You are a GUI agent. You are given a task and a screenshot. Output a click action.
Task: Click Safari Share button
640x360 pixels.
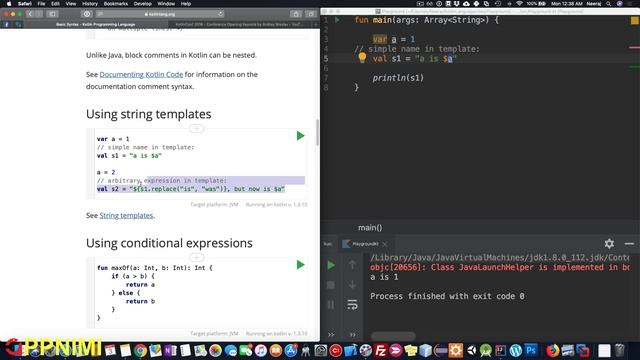pos(296,14)
